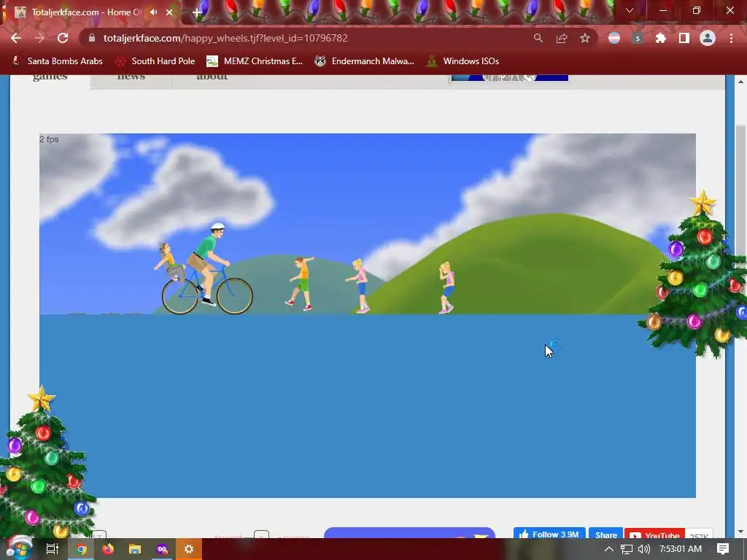Open South Hard Pole bookmark

pos(155,61)
